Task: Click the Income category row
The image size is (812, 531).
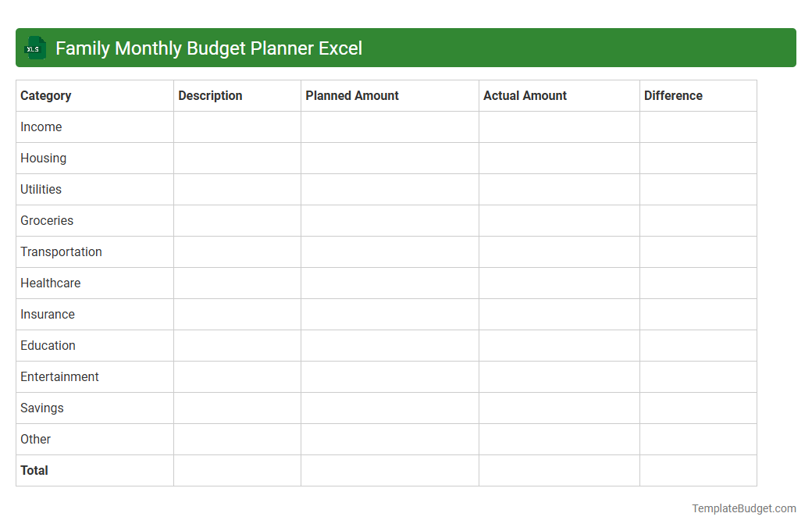Action: [x=41, y=127]
